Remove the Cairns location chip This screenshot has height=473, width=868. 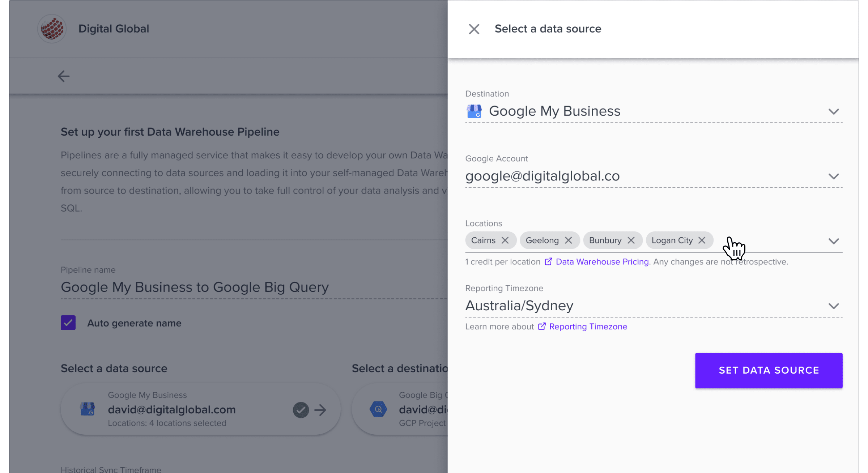click(x=505, y=240)
